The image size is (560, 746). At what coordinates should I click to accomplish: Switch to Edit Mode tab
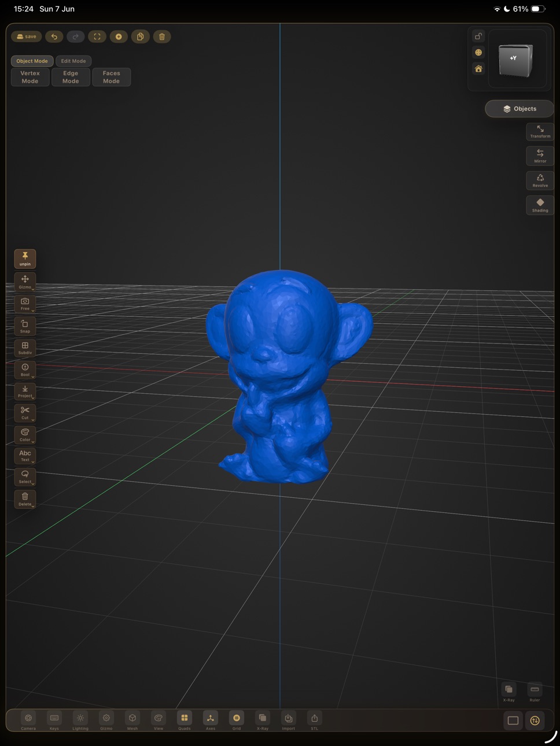coord(73,61)
